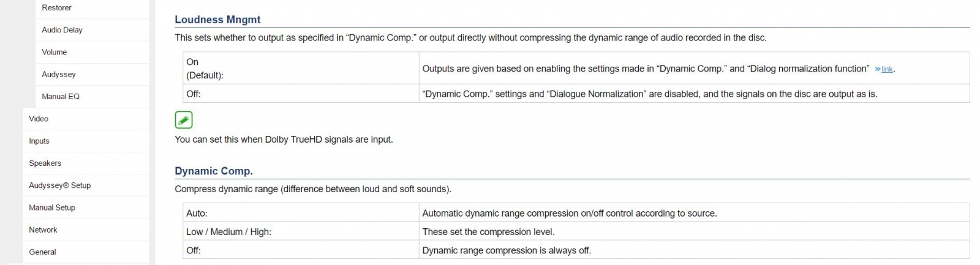Click "Dynamic range compression is always off" text
The width and height of the screenshot is (980, 265).
tap(507, 250)
